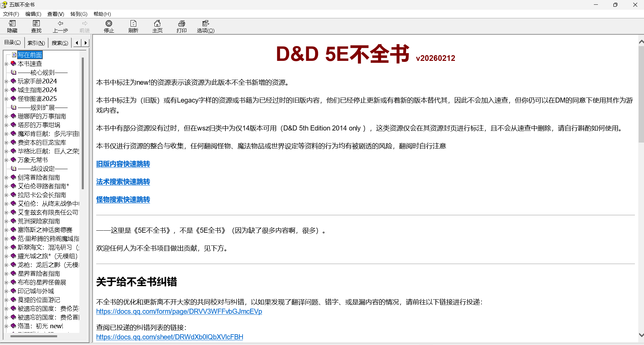Image resolution: width=644 pixels, height=345 pixels.
Task: Click the page icon beside 写在前面
Action: pyautogui.click(x=14, y=55)
